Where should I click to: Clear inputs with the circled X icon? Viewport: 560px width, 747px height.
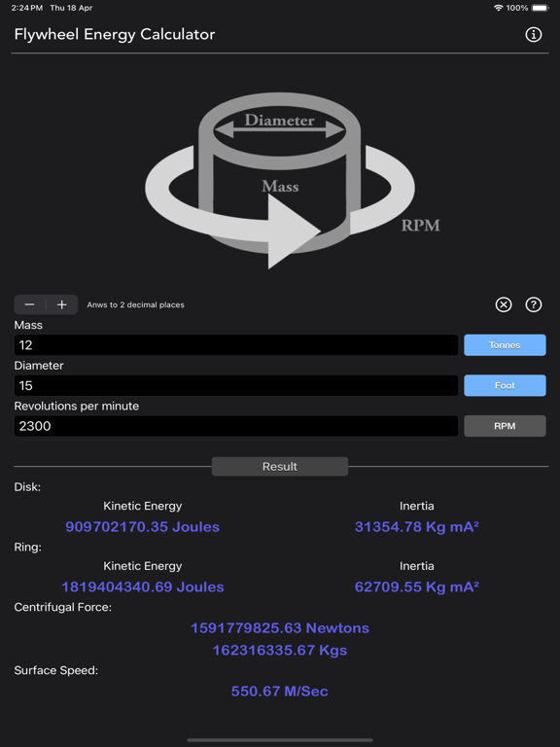pyautogui.click(x=504, y=304)
